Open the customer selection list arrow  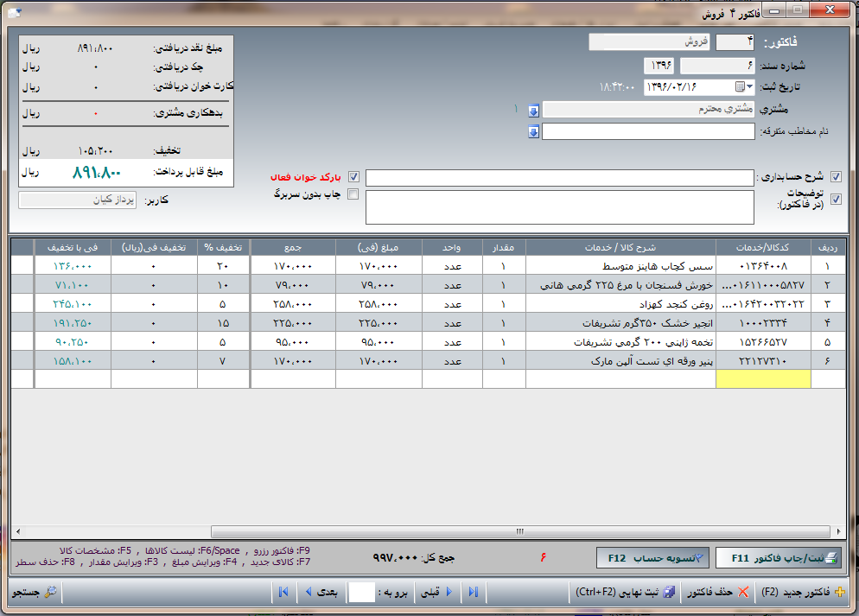[533, 110]
